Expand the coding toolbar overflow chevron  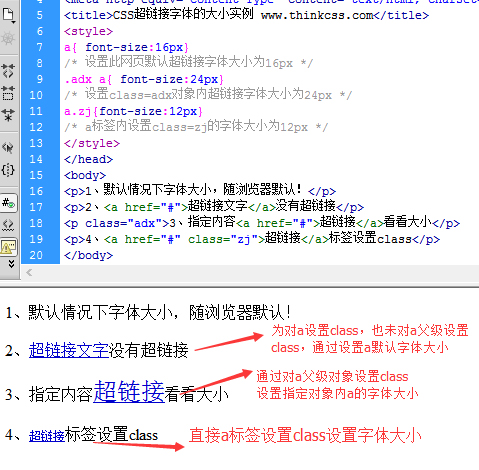pos(11,264)
